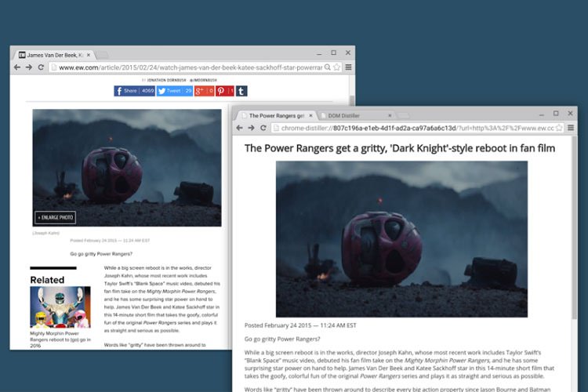Go forward in the ew.com window
The height and width of the screenshot is (392, 588).
tap(29, 67)
